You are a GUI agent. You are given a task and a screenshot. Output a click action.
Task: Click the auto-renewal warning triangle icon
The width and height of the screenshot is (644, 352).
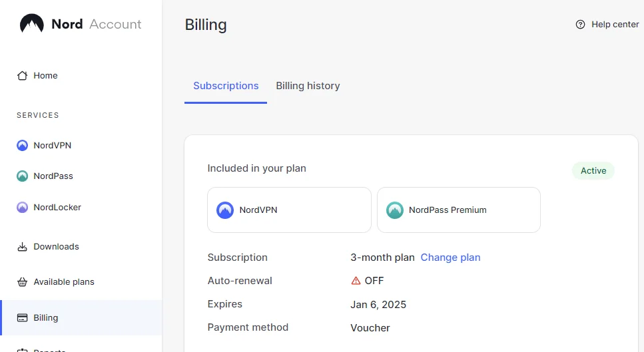coord(356,281)
